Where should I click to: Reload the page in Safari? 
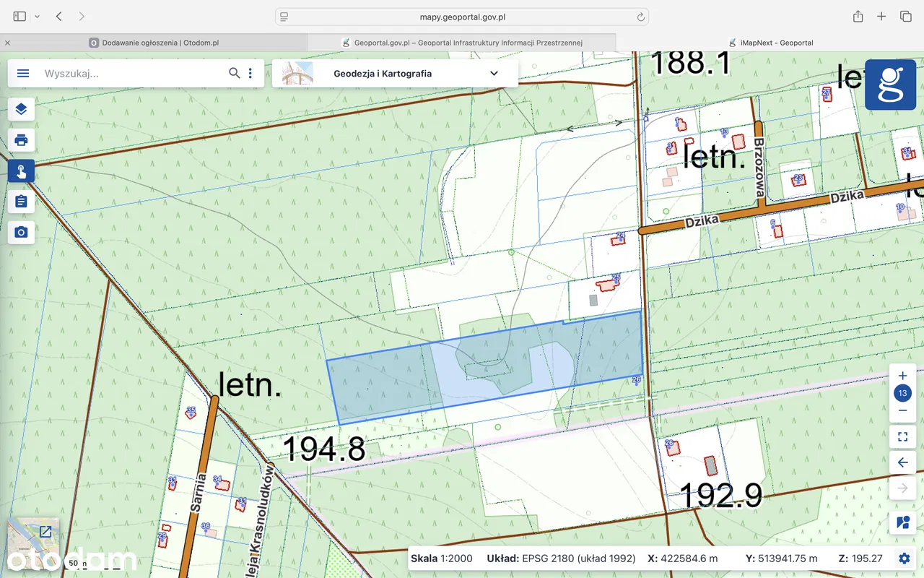click(x=640, y=17)
